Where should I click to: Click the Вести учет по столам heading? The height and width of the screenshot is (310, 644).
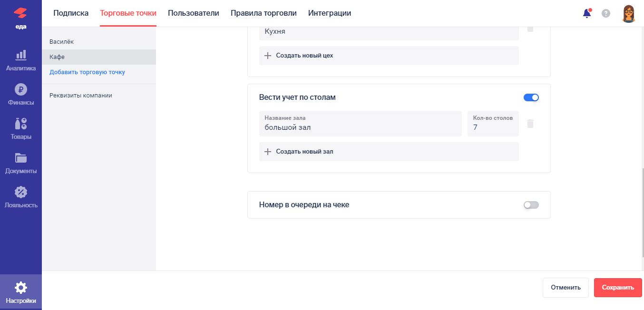297,97
